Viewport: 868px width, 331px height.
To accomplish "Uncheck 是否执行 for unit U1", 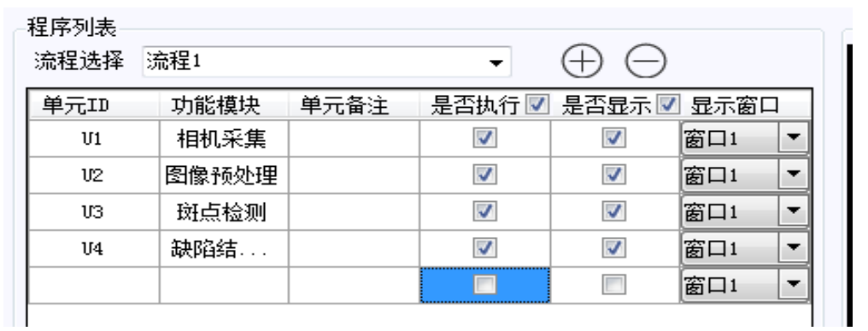I will 485,139.
